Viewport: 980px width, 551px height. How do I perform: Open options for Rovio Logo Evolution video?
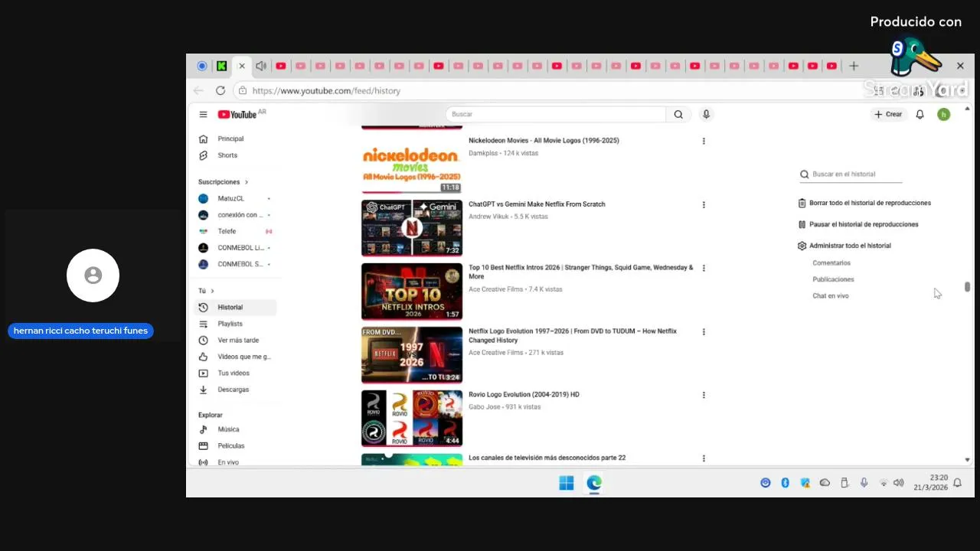pos(704,395)
